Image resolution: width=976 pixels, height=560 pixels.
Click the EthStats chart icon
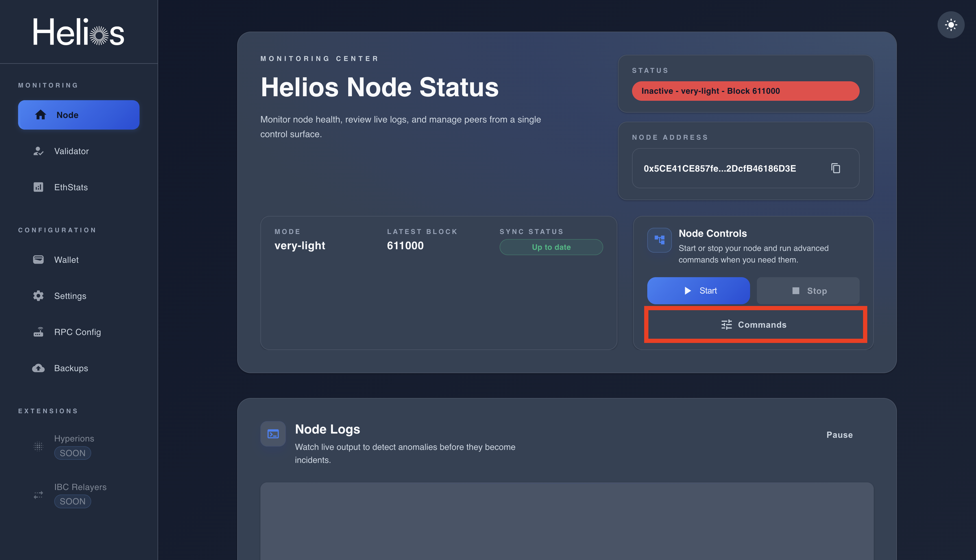38,187
